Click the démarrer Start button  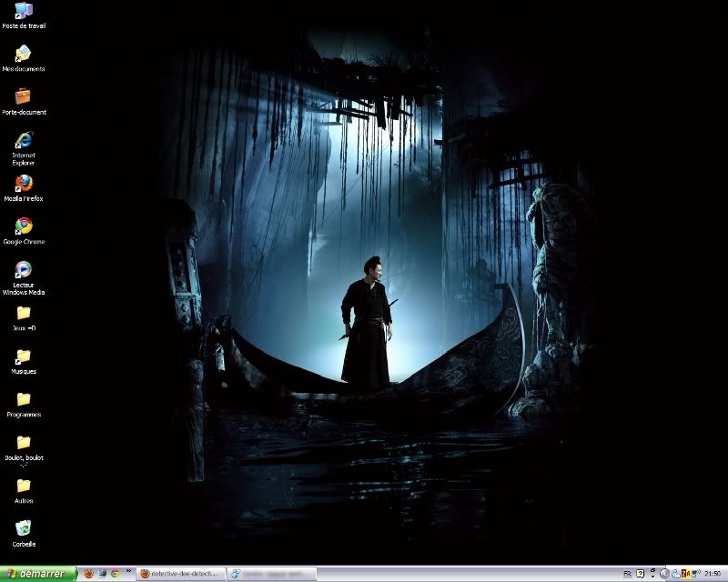pos(38,574)
